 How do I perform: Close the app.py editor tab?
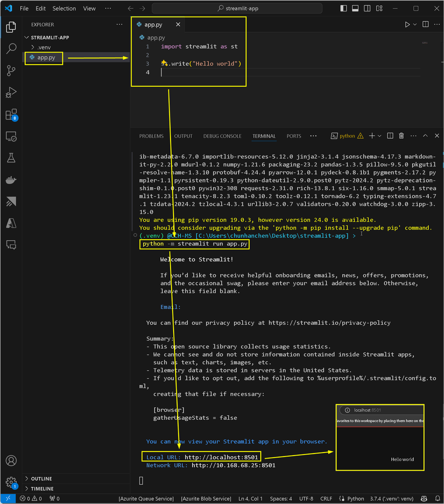pos(178,24)
